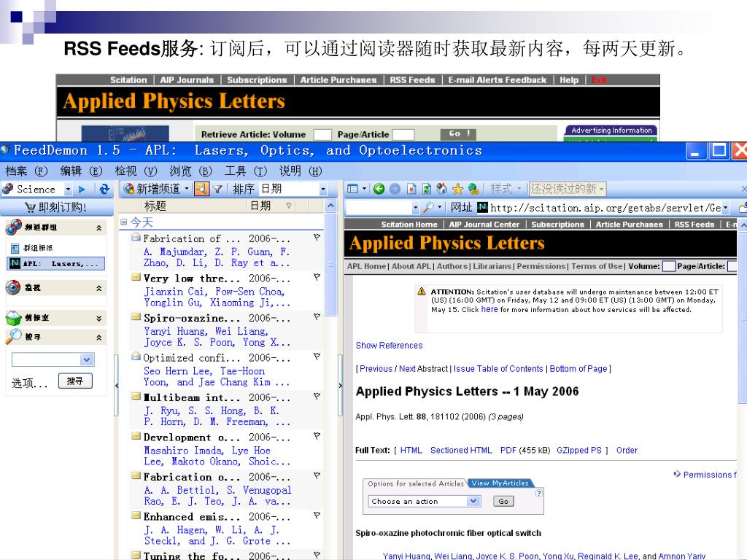Toggle flag on A. A. Bettiol 'Fabrication o...' item
Image resolution: width=747 pixels, height=560 pixels.
[x=317, y=475]
